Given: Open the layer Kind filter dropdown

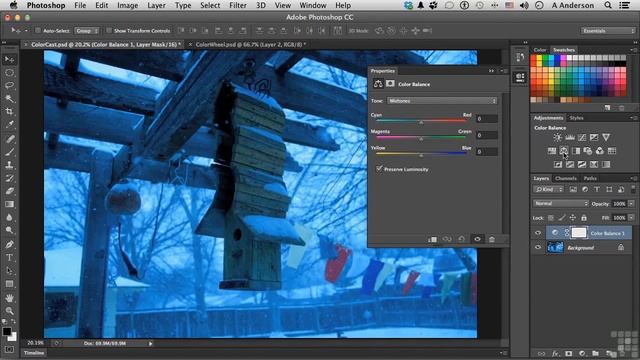Looking at the screenshot, I should click(549, 189).
